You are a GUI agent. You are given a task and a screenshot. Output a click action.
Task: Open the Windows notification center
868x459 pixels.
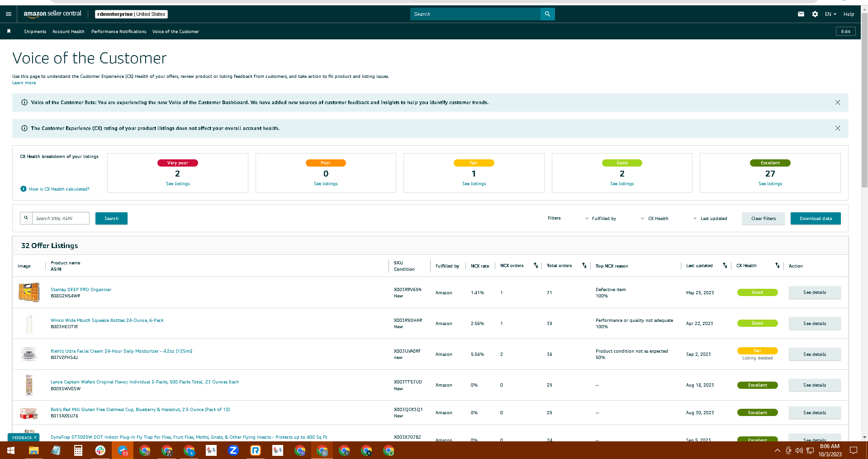coord(854,450)
